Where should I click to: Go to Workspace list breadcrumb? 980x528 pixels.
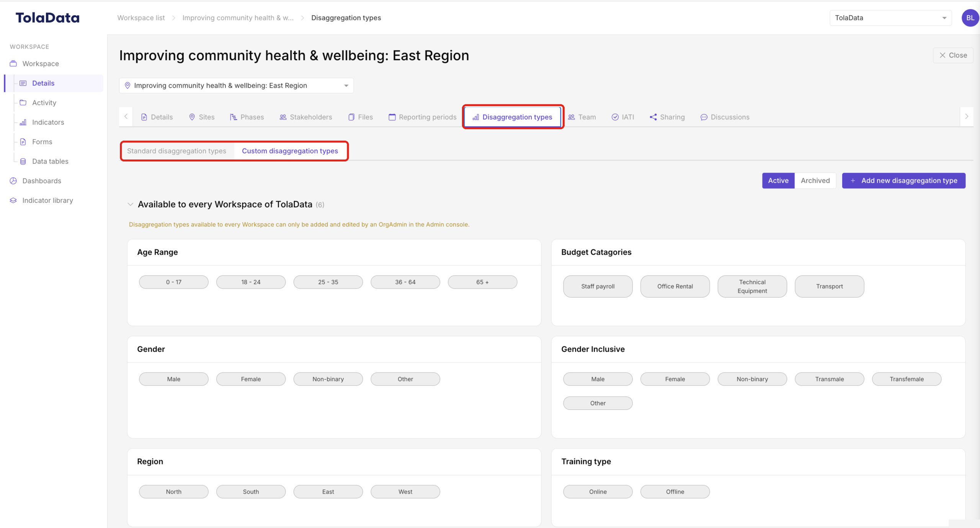click(x=141, y=18)
